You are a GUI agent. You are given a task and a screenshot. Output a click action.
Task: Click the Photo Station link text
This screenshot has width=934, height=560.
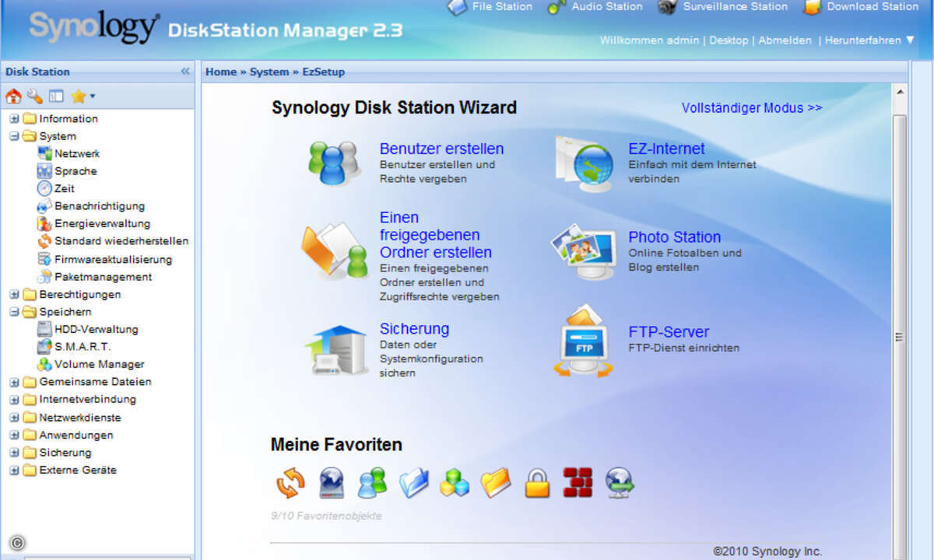point(675,237)
